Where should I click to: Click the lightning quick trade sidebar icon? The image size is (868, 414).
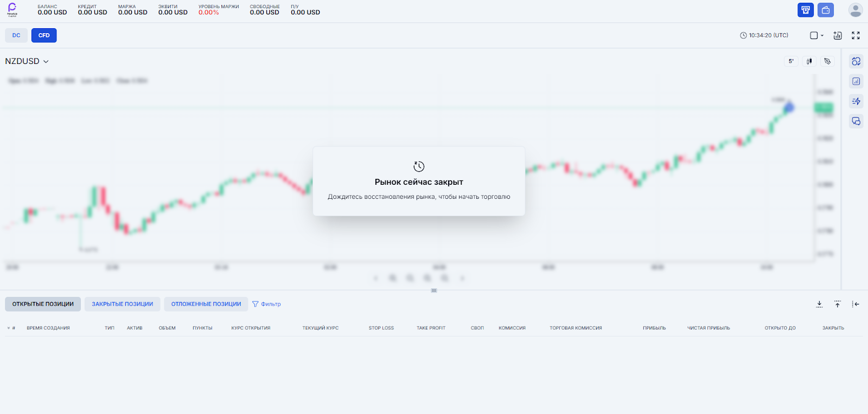point(856,101)
